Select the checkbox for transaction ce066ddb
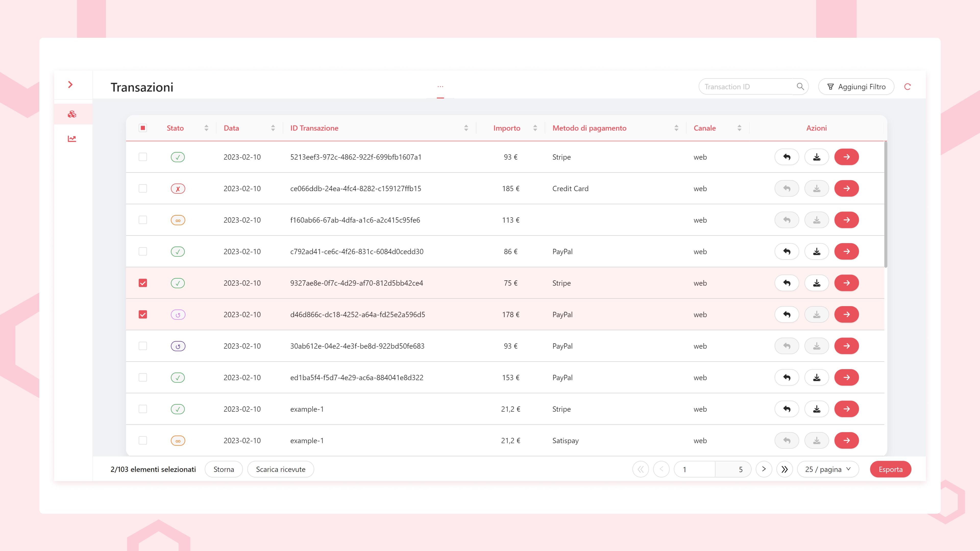The height and width of the screenshot is (551, 980). point(143,189)
